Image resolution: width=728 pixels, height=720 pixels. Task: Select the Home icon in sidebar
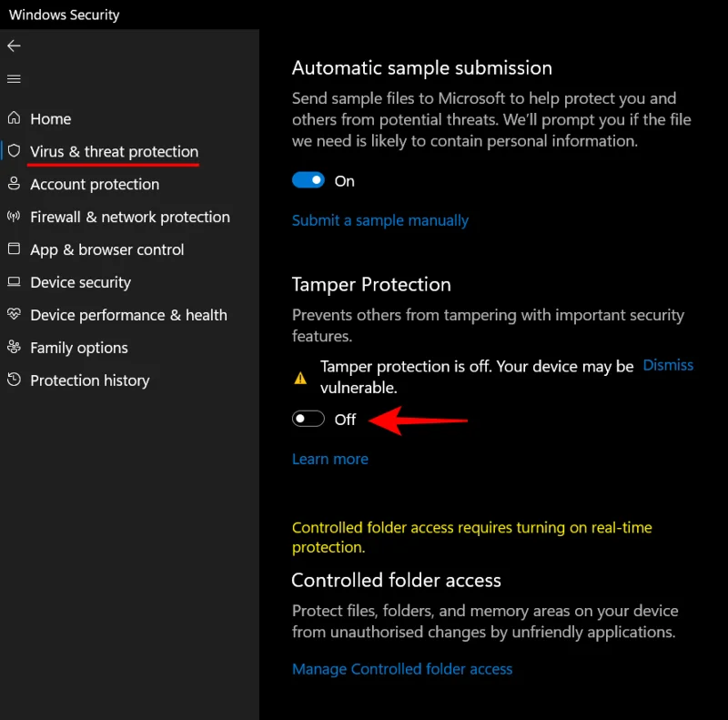click(x=14, y=118)
